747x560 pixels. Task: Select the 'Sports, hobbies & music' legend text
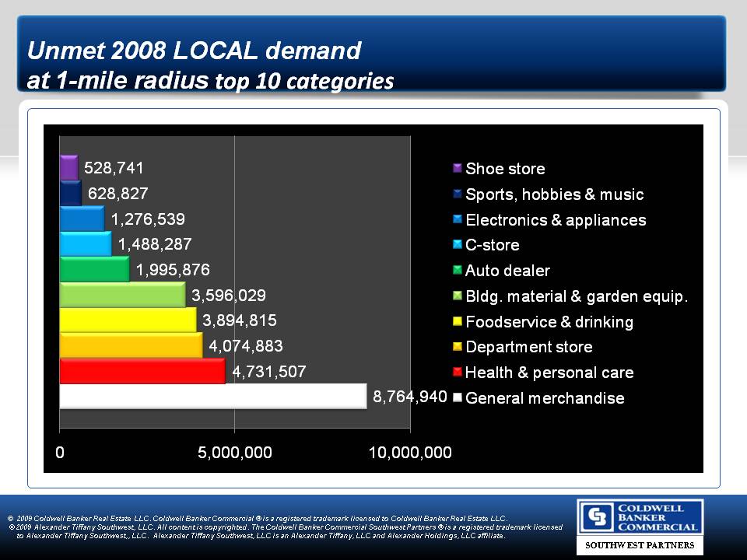coord(554,194)
